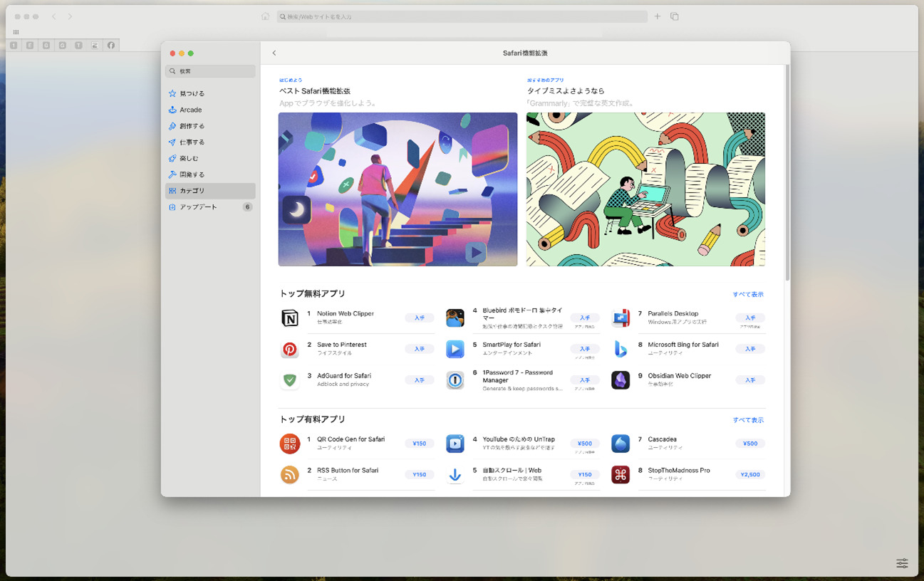The width and height of the screenshot is (924, 581).
Task: Open the Save to Pinterest icon
Action: (x=290, y=349)
